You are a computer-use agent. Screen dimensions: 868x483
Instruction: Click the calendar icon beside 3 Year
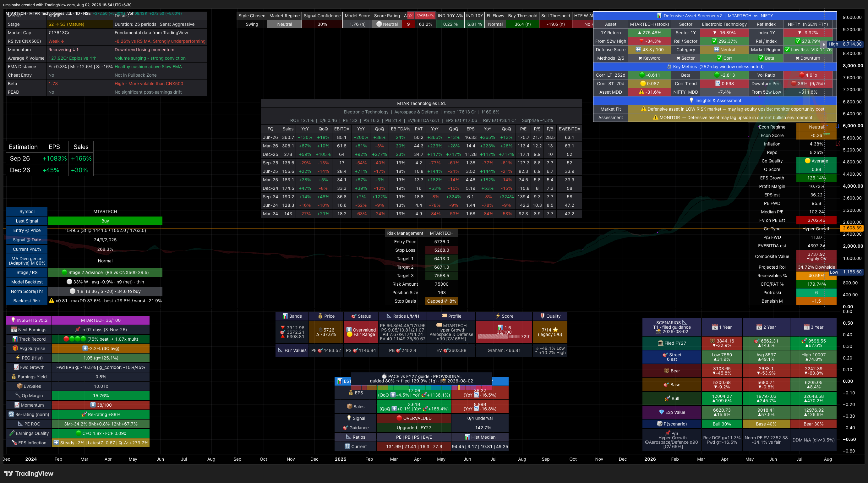pyautogui.click(x=807, y=327)
